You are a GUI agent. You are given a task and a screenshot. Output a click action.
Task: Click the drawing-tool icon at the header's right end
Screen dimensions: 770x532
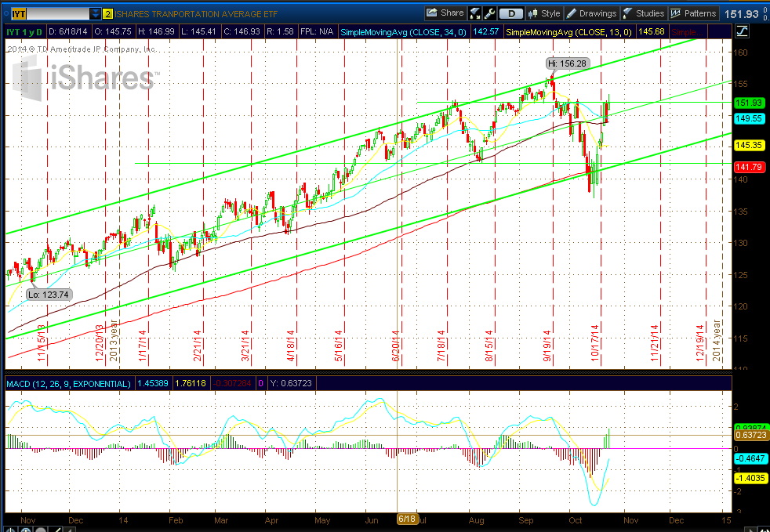click(742, 32)
